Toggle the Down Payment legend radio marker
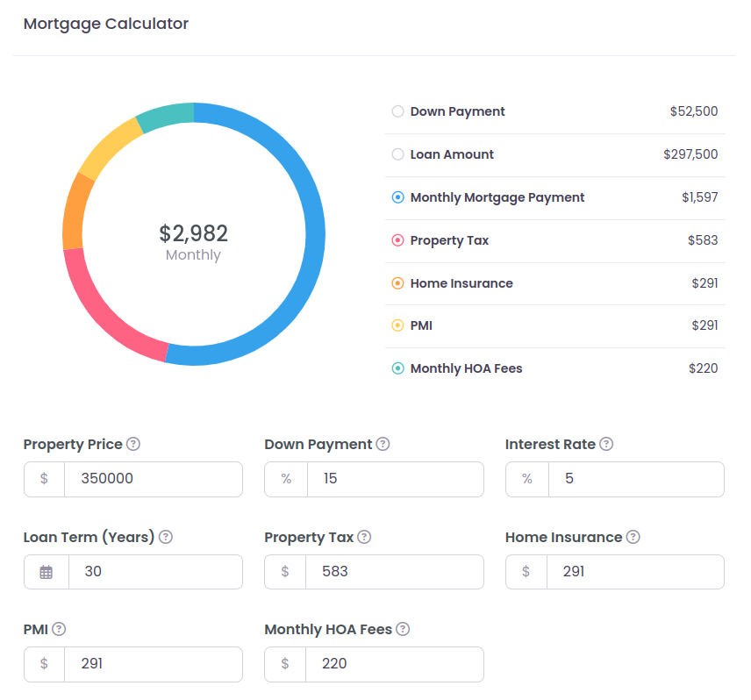The height and width of the screenshot is (700, 751). (x=398, y=111)
